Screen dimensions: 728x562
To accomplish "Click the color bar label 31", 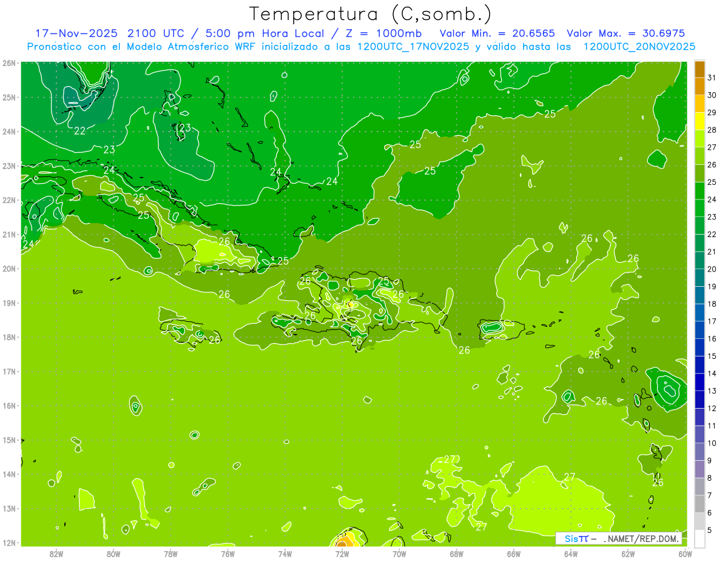I will (712, 78).
